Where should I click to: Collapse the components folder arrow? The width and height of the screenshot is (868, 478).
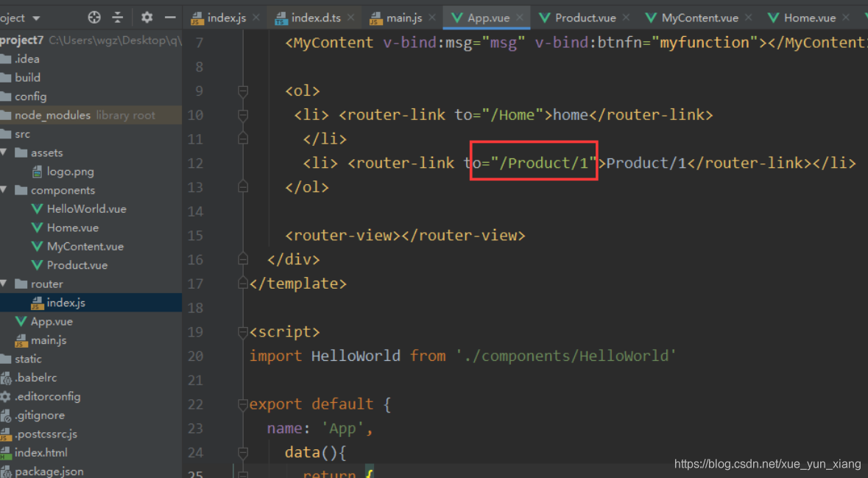pyautogui.click(x=4, y=190)
